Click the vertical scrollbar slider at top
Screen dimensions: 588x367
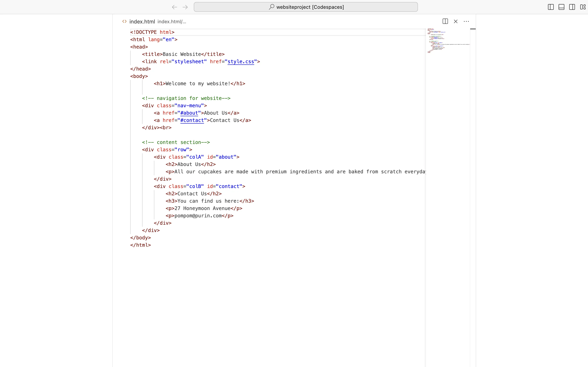coord(473,29)
